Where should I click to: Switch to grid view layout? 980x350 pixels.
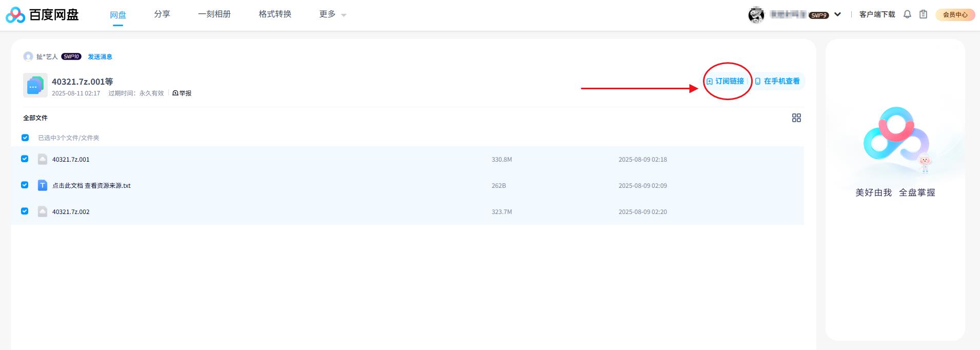796,118
